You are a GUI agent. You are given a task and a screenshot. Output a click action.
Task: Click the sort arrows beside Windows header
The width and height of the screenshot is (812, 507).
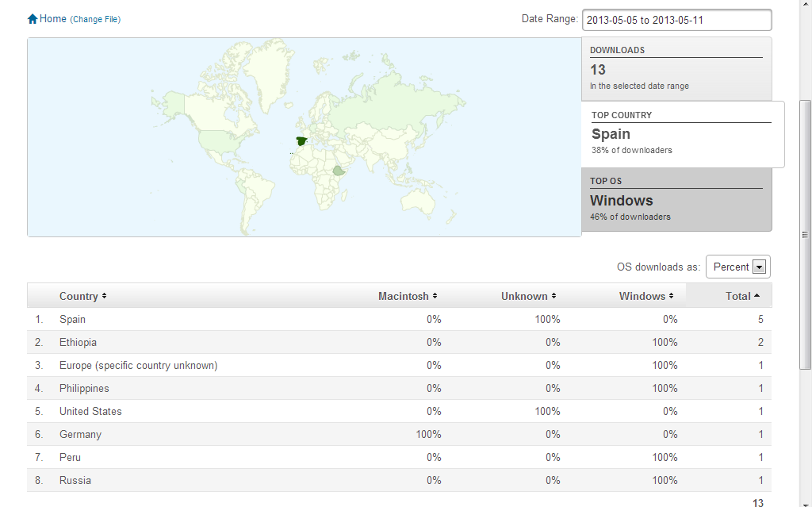671,295
